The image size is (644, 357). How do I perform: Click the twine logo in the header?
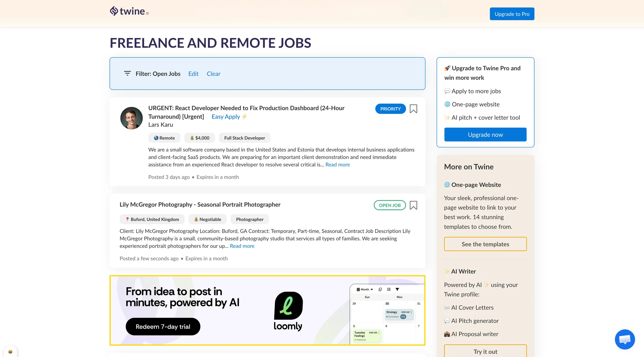coord(129,11)
